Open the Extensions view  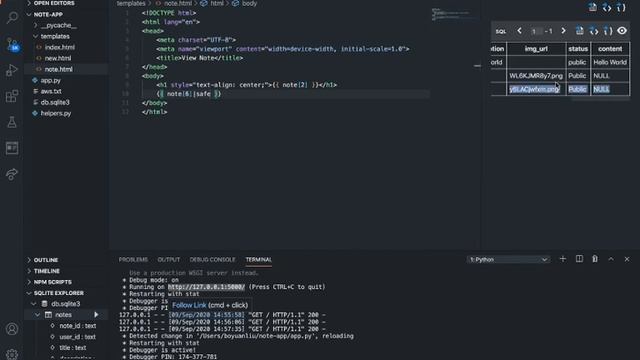(12, 96)
